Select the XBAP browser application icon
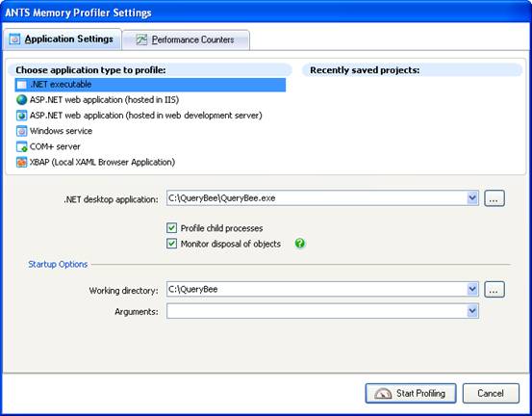Screen dimensions: 532x416 point(21,163)
